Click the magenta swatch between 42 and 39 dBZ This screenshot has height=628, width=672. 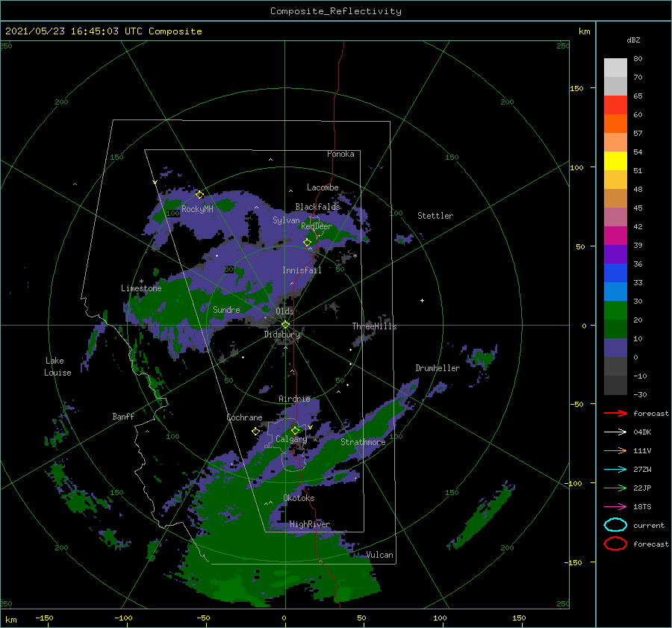pyautogui.click(x=615, y=236)
